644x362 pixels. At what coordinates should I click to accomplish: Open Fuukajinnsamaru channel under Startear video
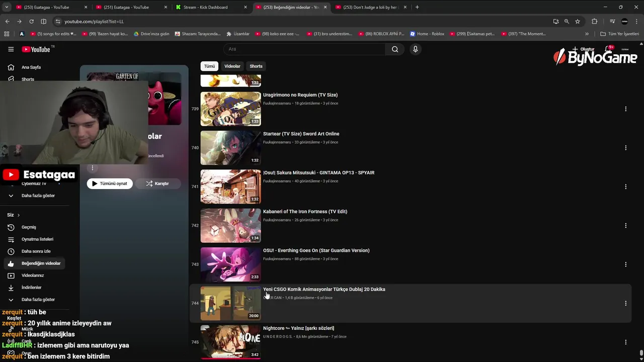point(277,142)
